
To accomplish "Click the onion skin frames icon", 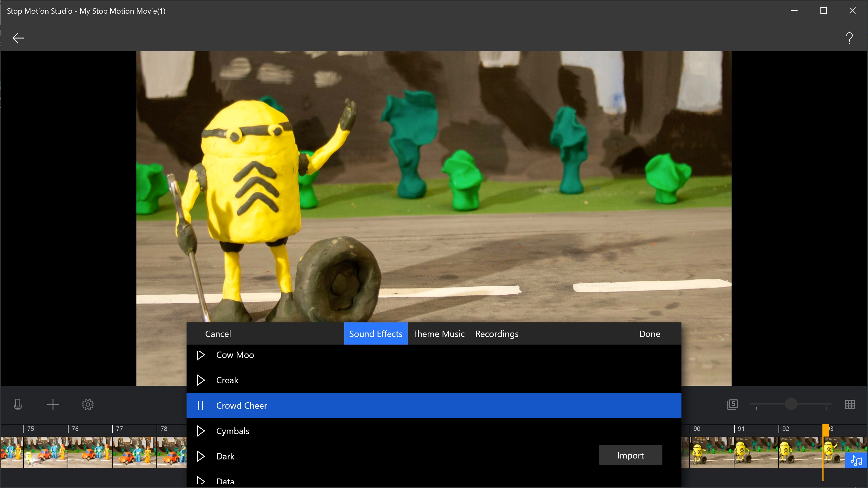I will pos(732,405).
